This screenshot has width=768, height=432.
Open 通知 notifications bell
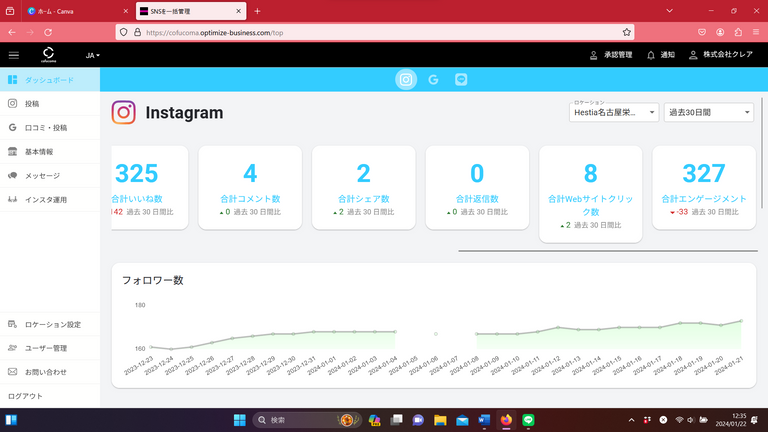(x=661, y=55)
